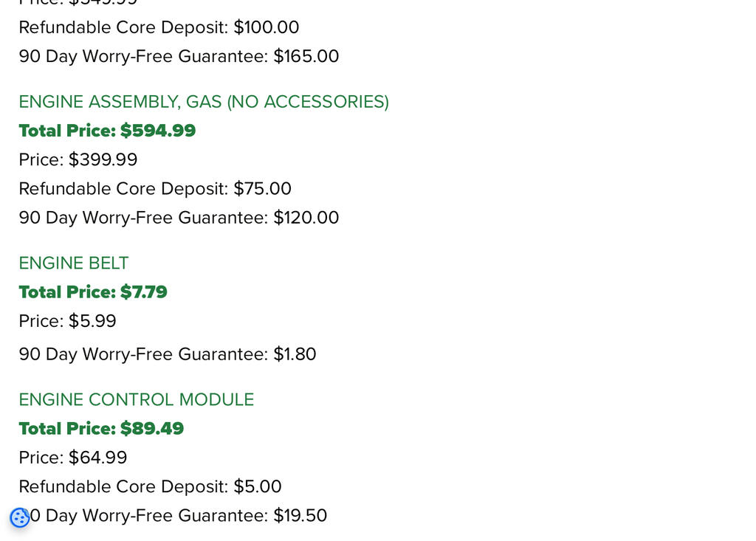Viewport: 756px width, 541px height.
Task: Open the ENGINE ASSEMBLY, GAS (NO ACCESSORIES) heading
Action: 204,102
